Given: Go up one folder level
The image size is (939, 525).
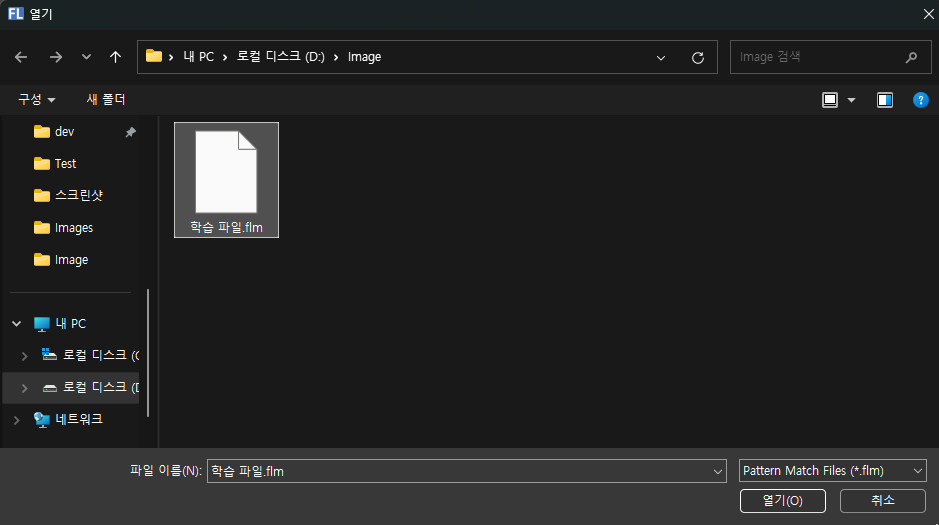Looking at the screenshot, I should [x=115, y=57].
